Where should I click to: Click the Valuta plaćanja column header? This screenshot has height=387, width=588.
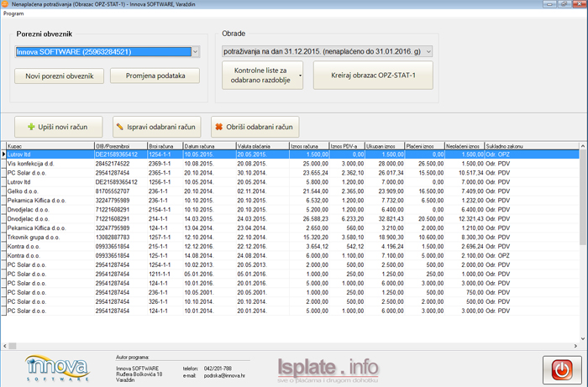262,146
